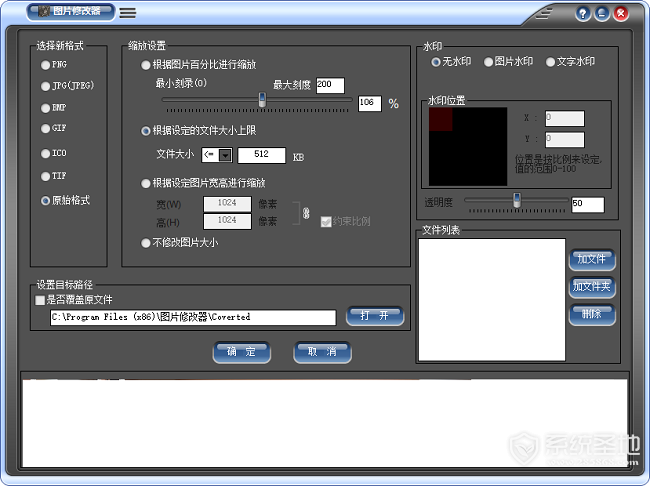
Task: Click inside the 文件列表 file list box
Action: 492,299
